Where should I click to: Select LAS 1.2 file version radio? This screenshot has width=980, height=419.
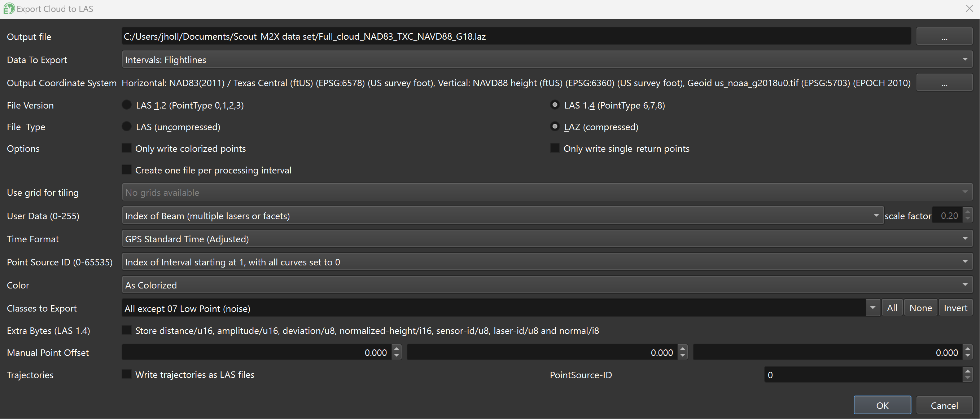click(127, 105)
